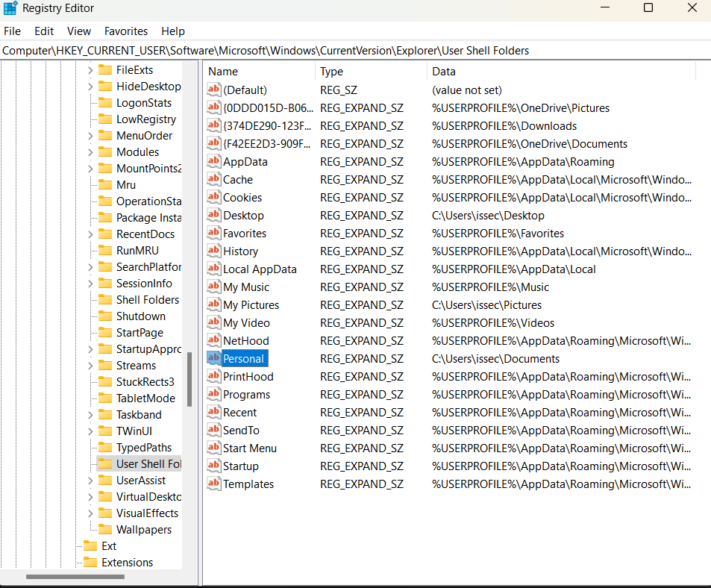Select the RunMRU tree key
711x588 pixels.
point(137,251)
